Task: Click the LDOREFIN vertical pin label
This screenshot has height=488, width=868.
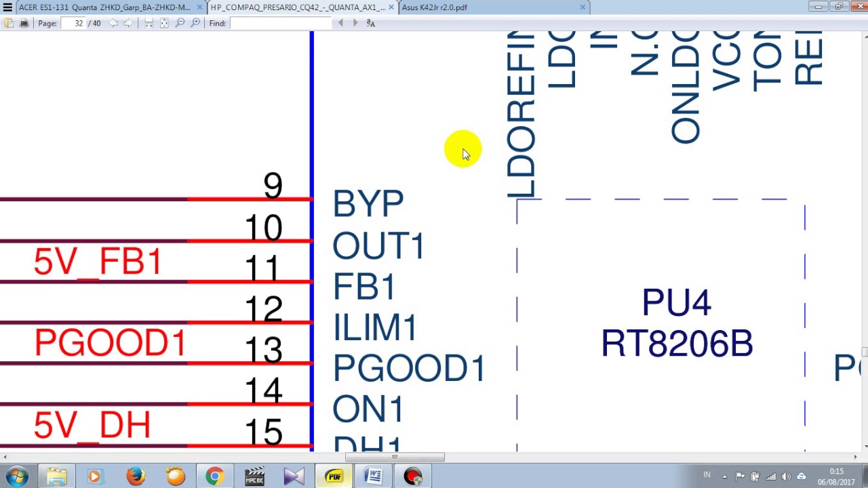Action: [521, 115]
